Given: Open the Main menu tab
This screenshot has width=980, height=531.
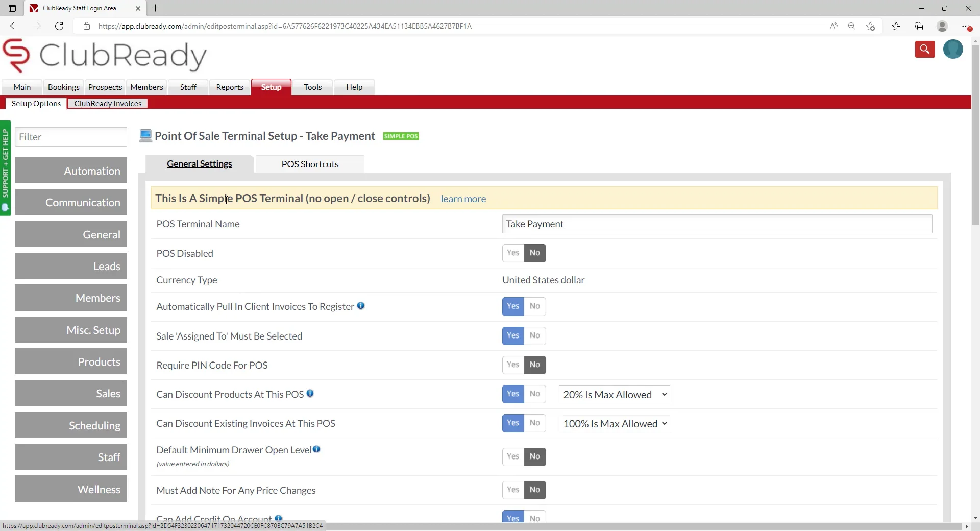Looking at the screenshot, I should click(22, 87).
